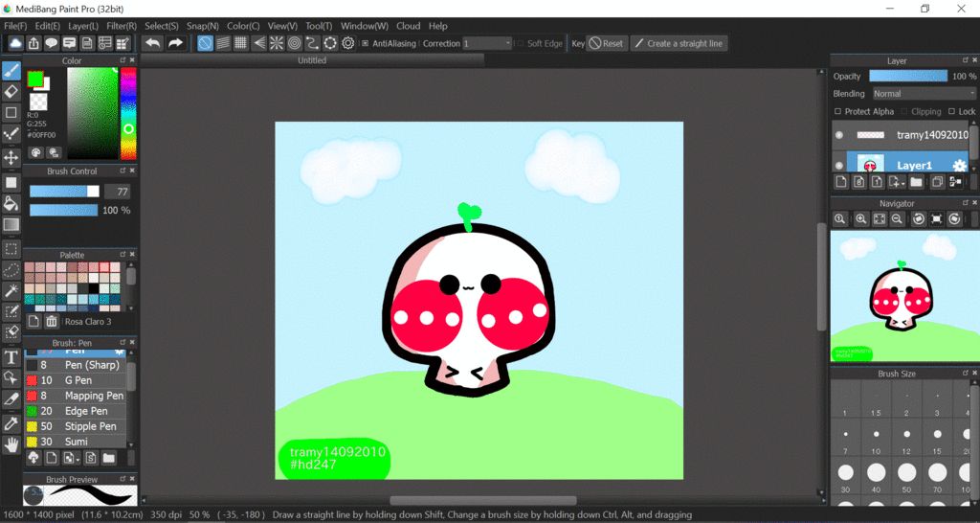
Task: Hide the tramy14092010 layer
Action: pyautogui.click(x=839, y=135)
